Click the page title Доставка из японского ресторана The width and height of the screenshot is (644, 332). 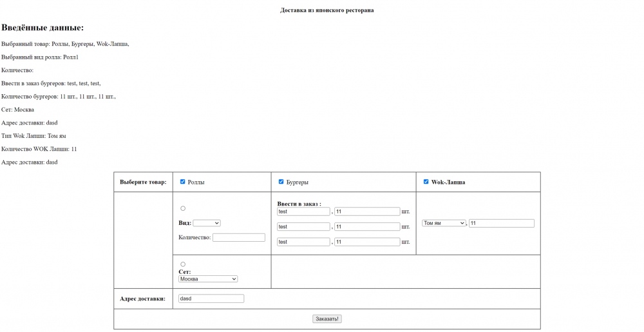click(327, 10)
